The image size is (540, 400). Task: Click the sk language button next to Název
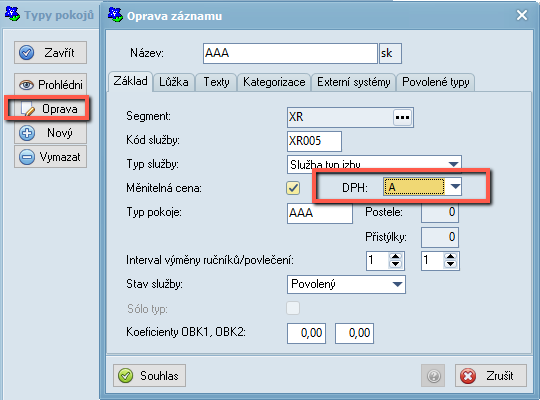point(390,53)
